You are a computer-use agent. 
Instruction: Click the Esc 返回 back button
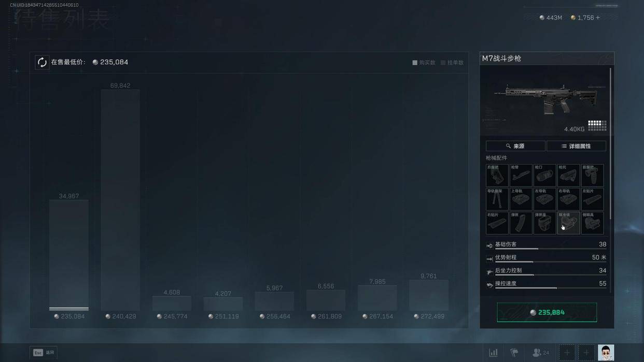click(x=44, y=353)
